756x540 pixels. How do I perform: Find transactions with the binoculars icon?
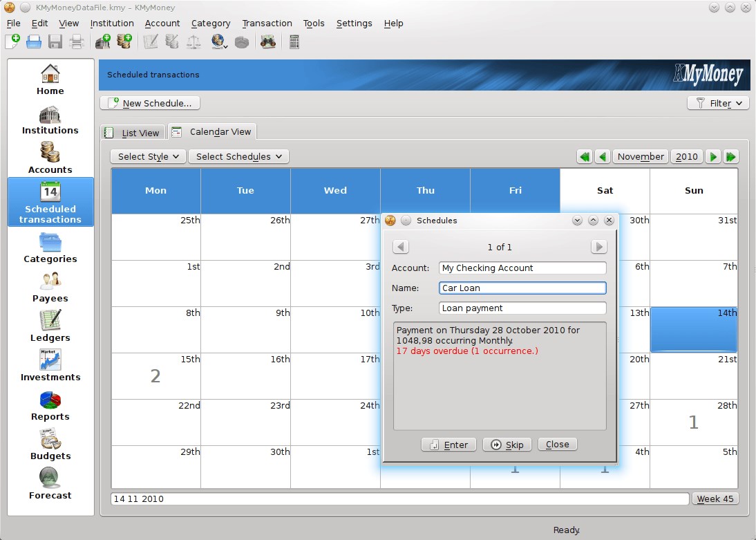(x=268, y=42)
